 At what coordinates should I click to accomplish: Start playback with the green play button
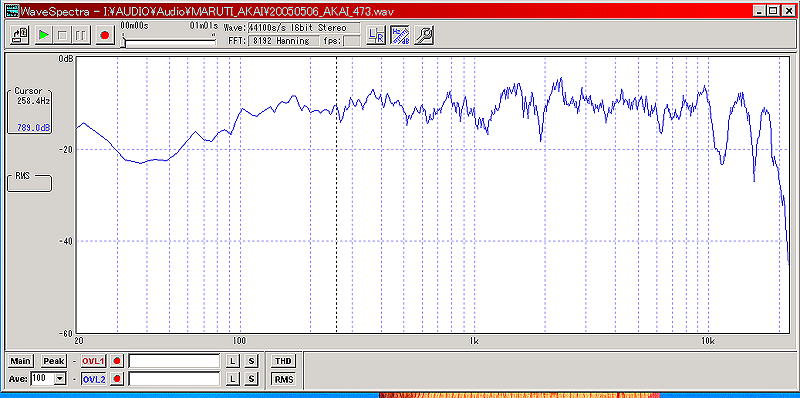coord(44,35)
